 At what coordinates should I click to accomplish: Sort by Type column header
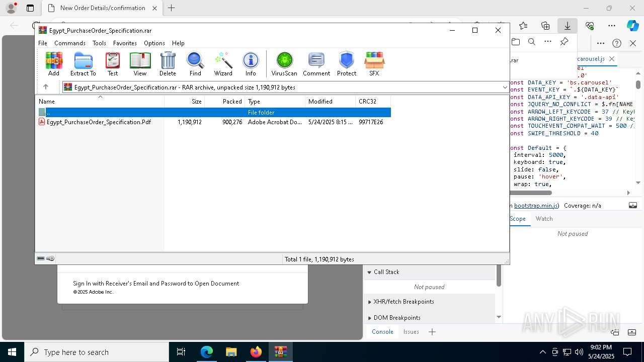pyautogui.click(x=275, y=101)
